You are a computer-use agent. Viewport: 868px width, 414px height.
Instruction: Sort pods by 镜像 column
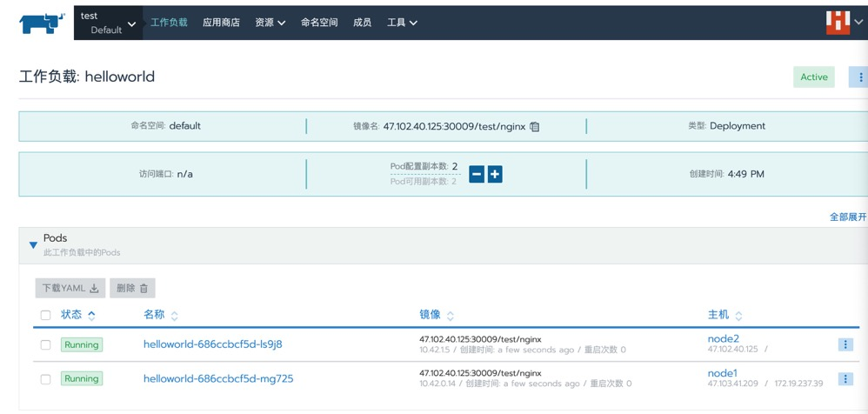point(437,315)
